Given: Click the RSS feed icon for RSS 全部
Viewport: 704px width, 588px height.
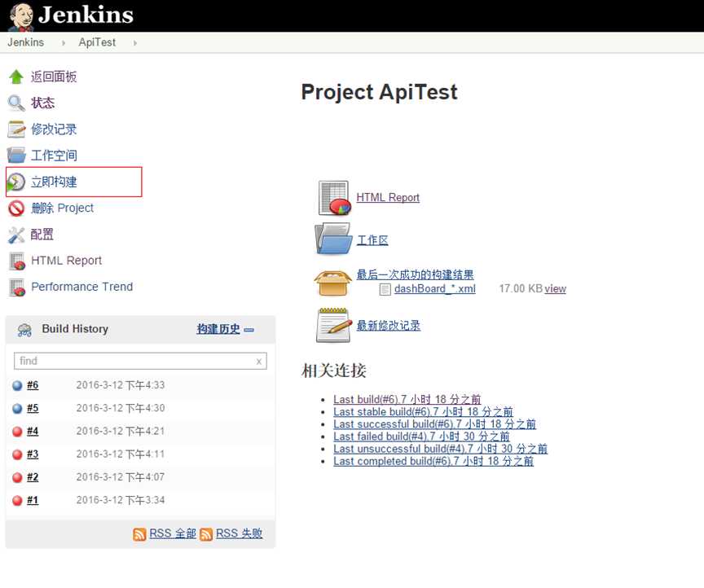Looking at the screenshot, I should [139, 534].
